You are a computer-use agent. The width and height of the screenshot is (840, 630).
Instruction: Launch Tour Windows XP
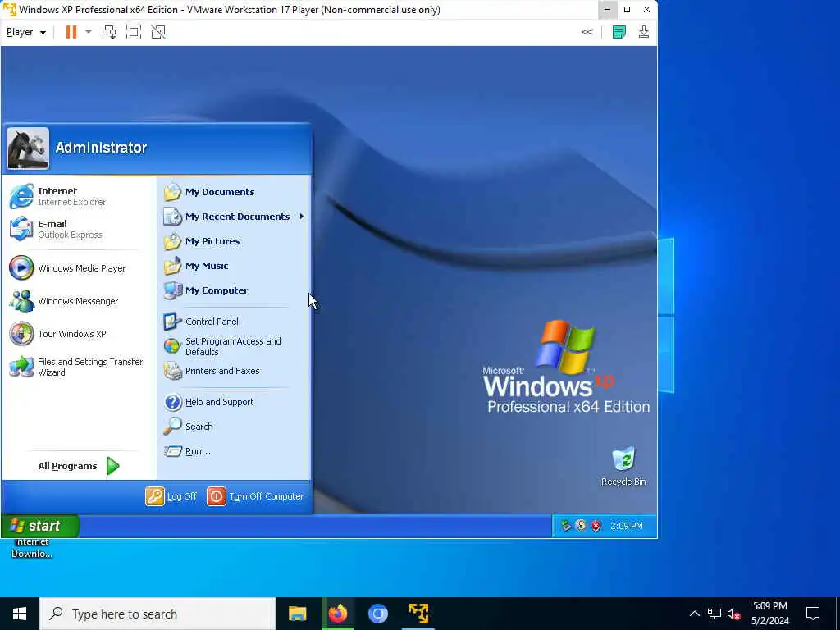click(x=79, y=334)
